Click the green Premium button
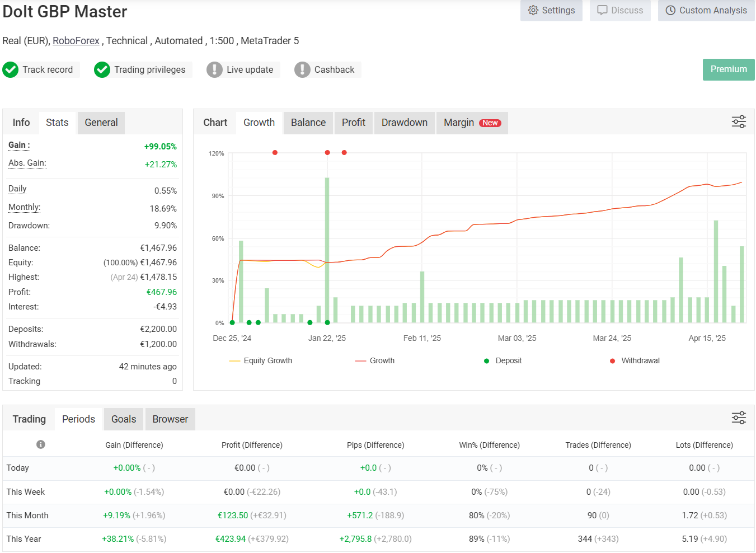756x553 pixels. [x=728, y=69]
